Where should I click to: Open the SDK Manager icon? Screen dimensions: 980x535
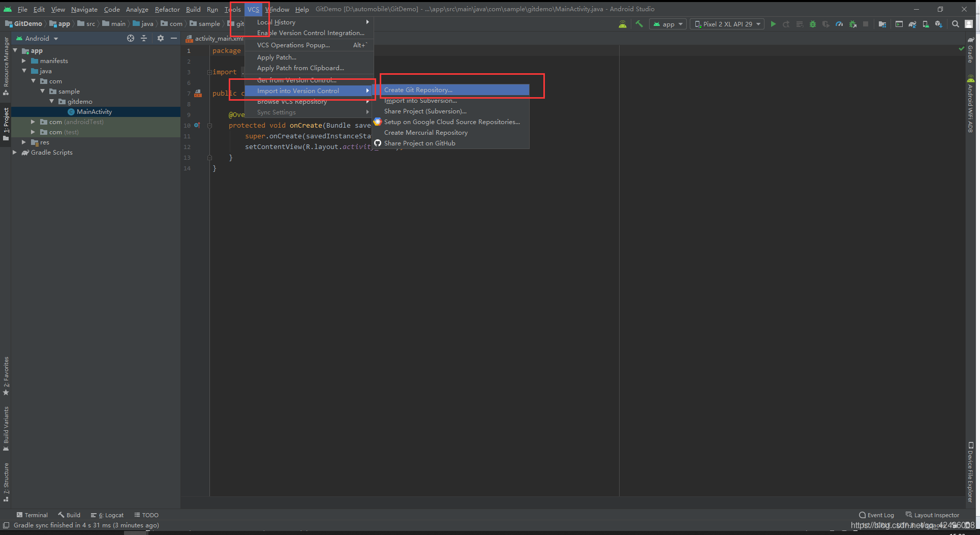[x=939, y=24]
